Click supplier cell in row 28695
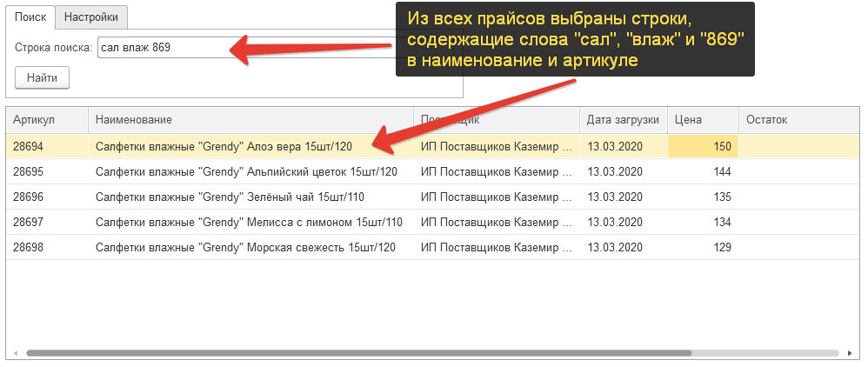The image size is (868, 367). [497, 171]
